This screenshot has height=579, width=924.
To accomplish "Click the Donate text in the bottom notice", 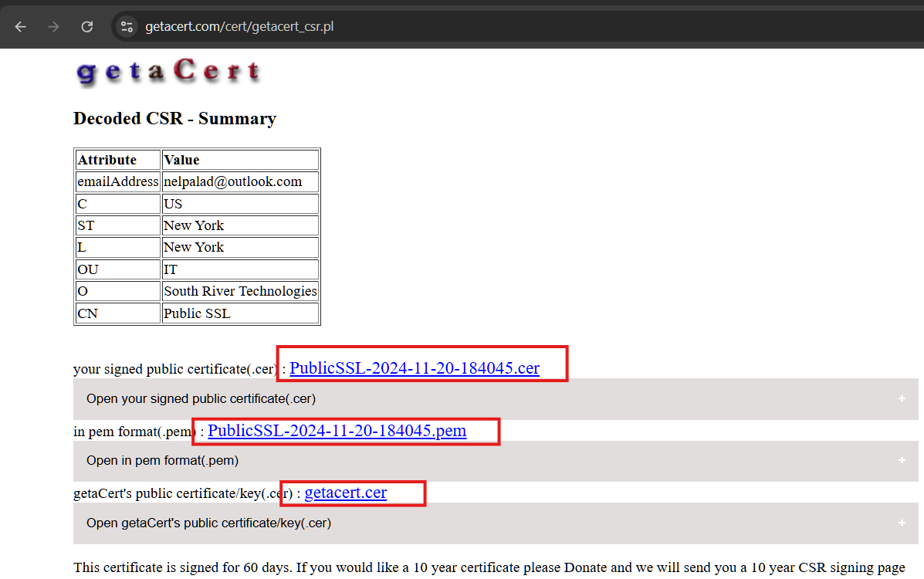I will (x=587, y=567).
